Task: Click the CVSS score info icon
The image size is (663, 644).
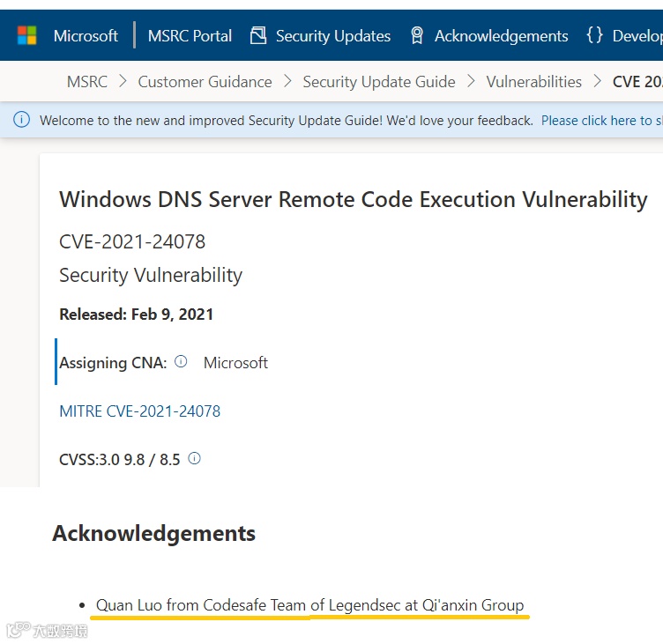Action: pyautogui.click(x=195, y=458)
